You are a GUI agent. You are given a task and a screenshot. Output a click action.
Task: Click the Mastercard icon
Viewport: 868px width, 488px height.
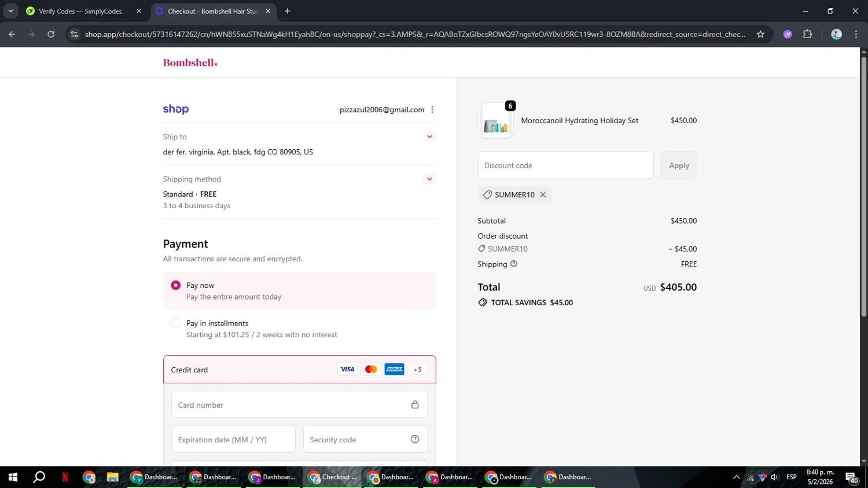point(371,369)
